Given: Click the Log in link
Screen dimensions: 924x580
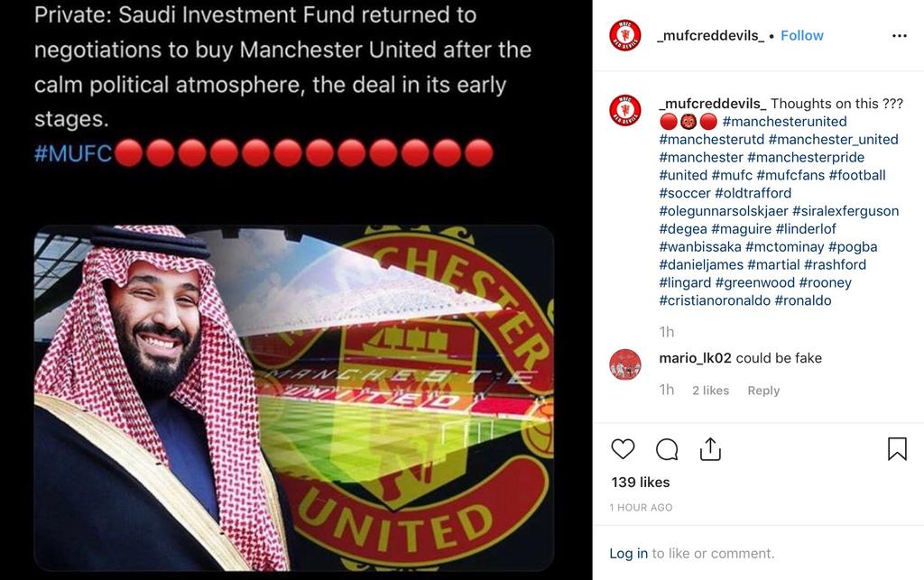Looking at the screenshot, I should coord(628,554).
